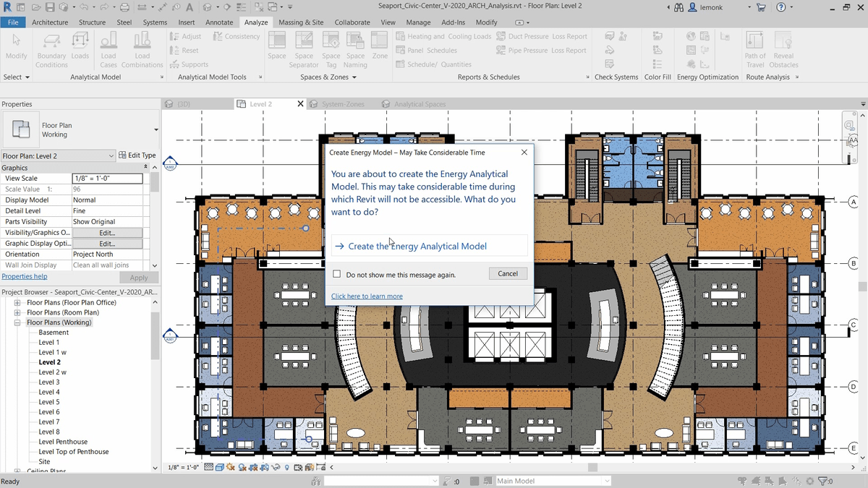Viewport: 868px width, 488px height.
Task: Switch to the Massing & Site ribbon tab
Action: pos(301,22)
